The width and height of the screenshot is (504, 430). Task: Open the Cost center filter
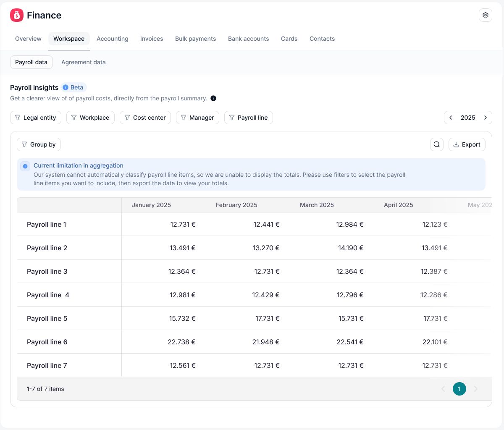tap(145, 118)
